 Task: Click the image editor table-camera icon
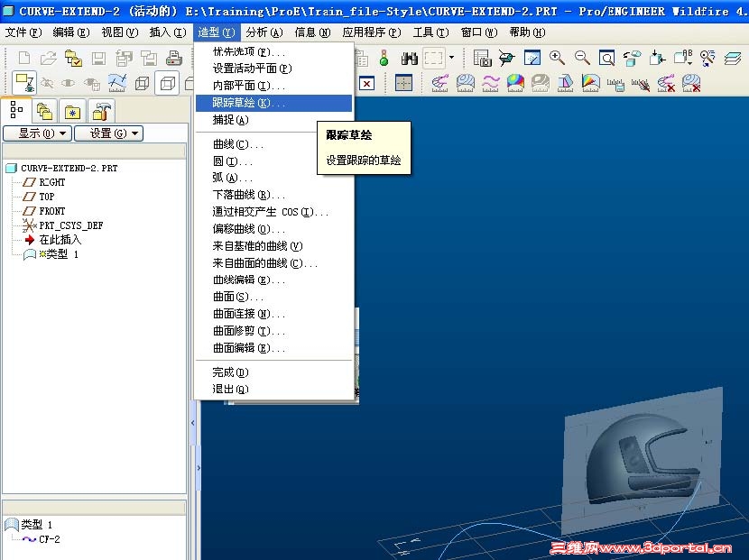(482, 59)
